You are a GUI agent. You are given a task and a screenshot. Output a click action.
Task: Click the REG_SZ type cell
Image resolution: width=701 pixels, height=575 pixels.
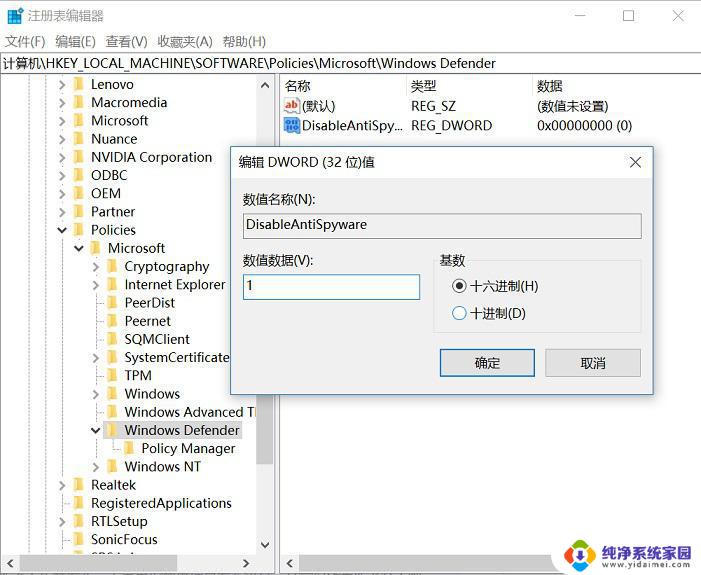tap(433, 106)
